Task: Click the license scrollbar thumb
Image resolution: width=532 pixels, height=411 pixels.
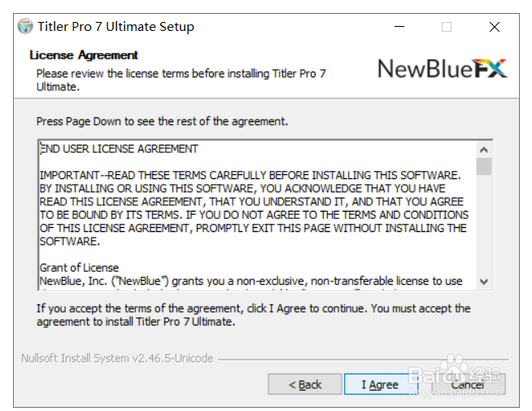Action: 484,166
